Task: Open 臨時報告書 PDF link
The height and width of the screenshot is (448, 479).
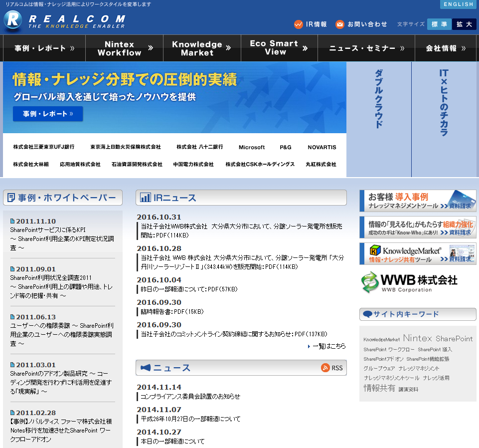Action: [172, 312]
